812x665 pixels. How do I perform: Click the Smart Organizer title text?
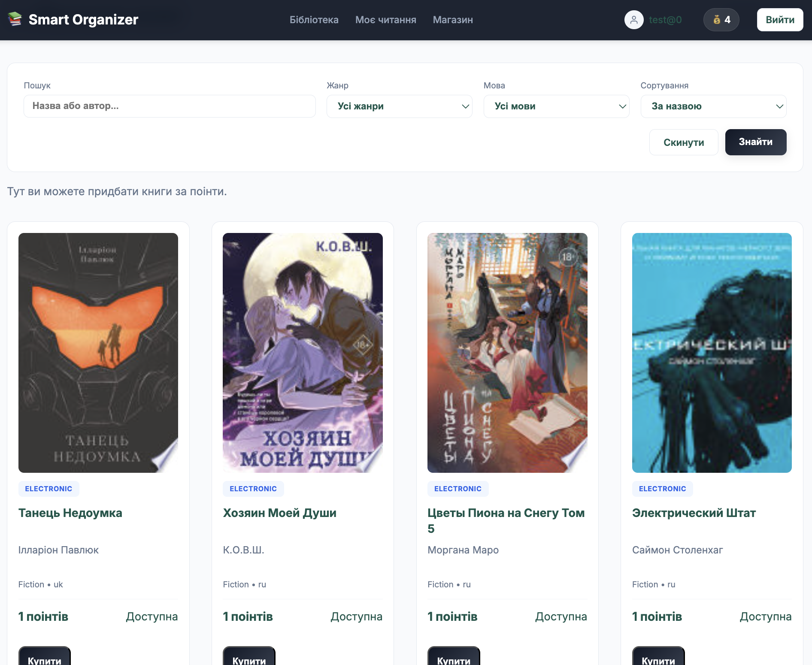(x=83, y=20)
